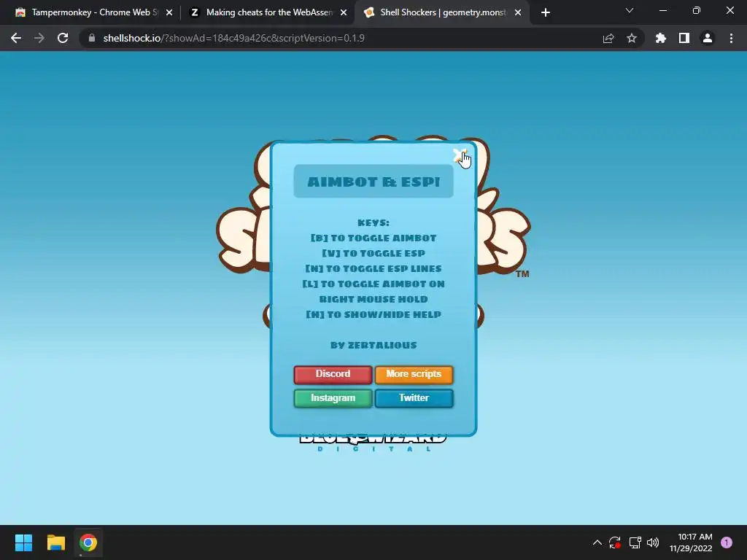Click the '[V] to toggle ESP' line

click(x=373, y=253)
